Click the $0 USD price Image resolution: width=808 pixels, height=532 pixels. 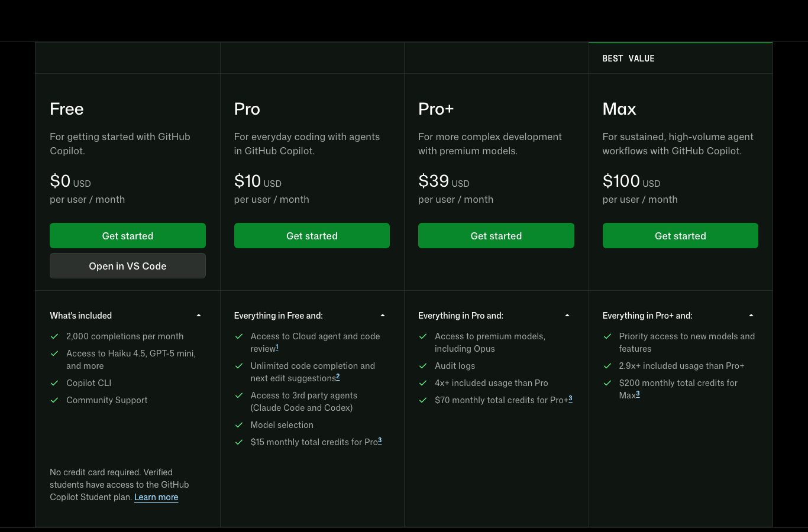(x=70, y=181)
